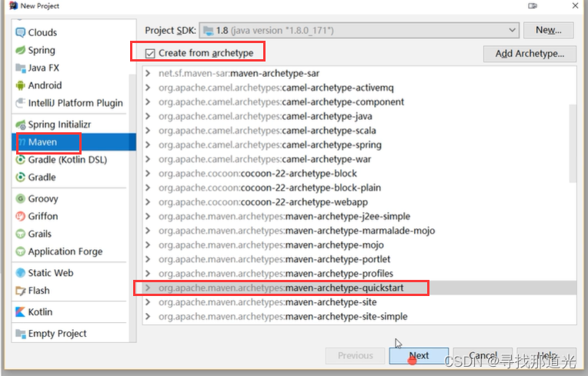Click the project type list scrollbar
The height and width of the screenshot is (376, 588).
coord(132,208)
